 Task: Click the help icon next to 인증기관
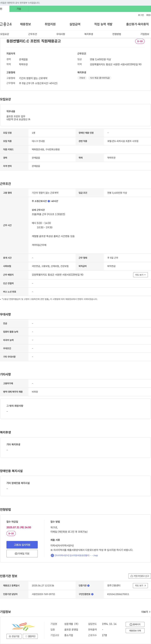88,585
